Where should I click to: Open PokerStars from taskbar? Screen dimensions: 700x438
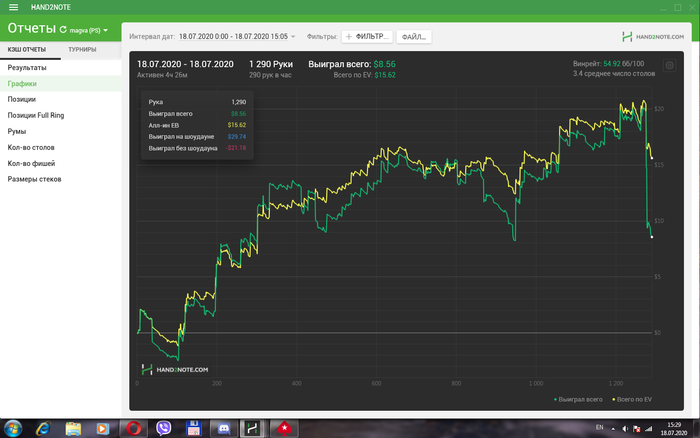[x=284, y=429]
